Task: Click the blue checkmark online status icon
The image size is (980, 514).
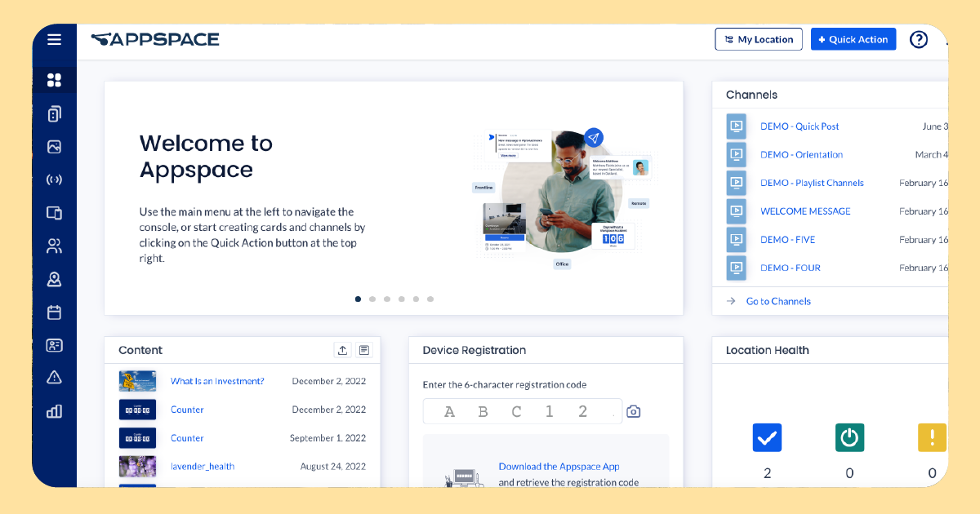Action: (x=767, y=437)
